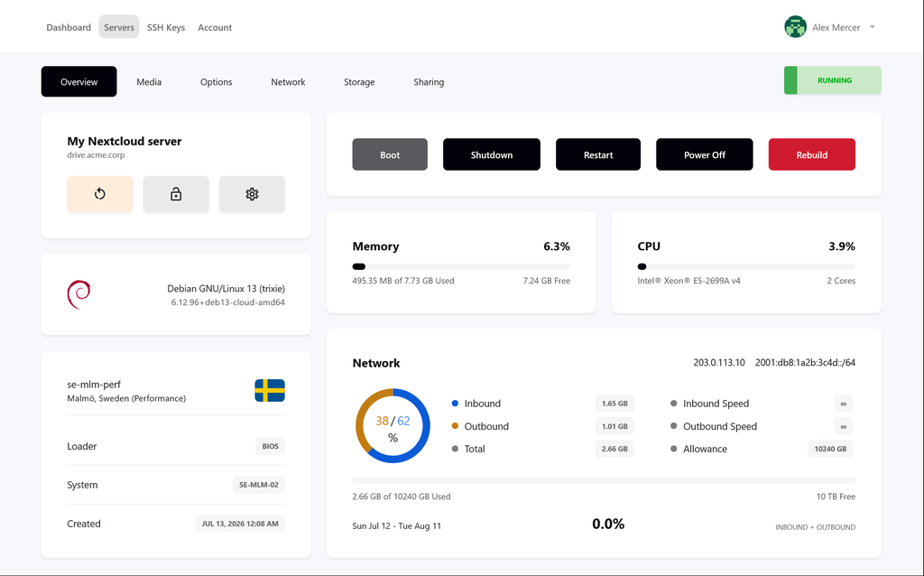Viewport: 924px width, 576px height.
Task: Click the Debian swirl logo
Action: pyautogui.click(x=79, y=294)
